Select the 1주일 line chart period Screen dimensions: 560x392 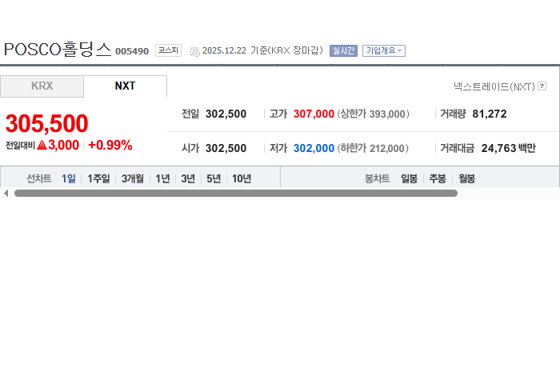98,178
